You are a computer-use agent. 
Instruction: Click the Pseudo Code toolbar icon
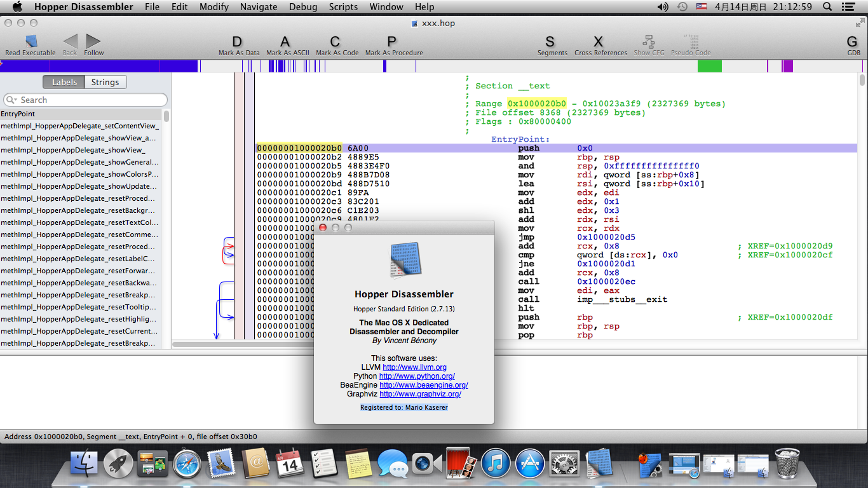click(x=691, y=42)
